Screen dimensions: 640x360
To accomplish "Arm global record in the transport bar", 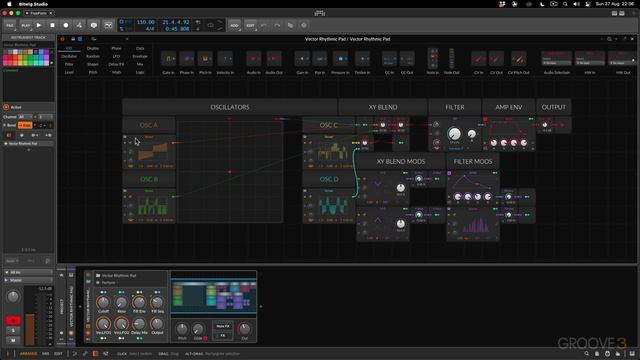I will point(66,25).
